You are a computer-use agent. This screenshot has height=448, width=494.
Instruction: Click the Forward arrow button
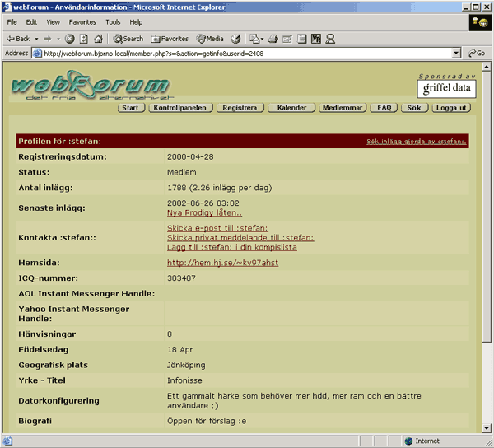click(48, 39)
